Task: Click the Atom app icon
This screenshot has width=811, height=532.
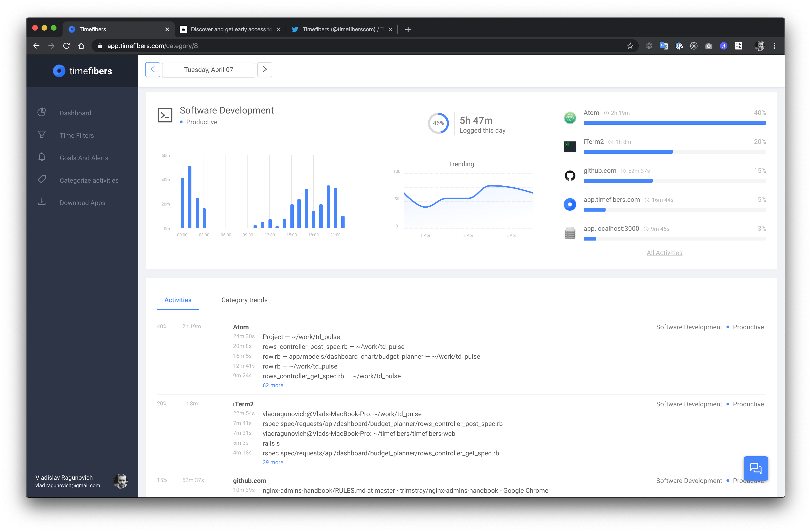Action: tap(570, 118)
